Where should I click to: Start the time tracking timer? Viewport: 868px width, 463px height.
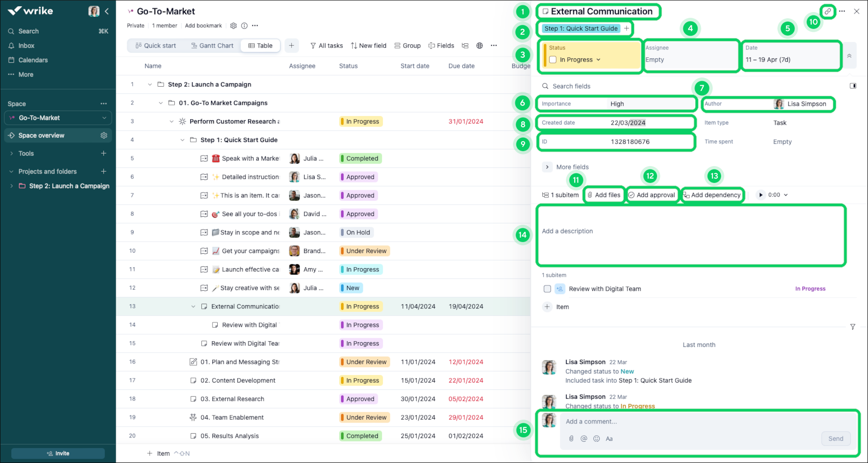760,195
